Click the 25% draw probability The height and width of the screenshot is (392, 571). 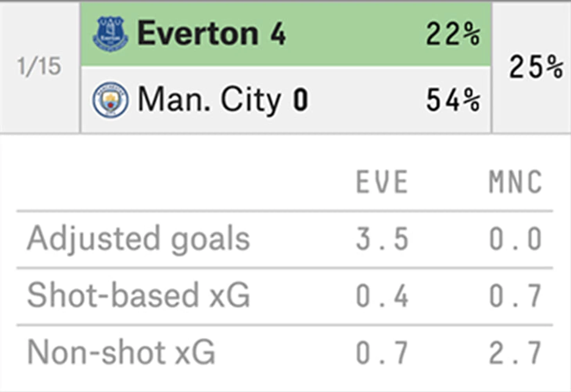click(x=536, y=67)
